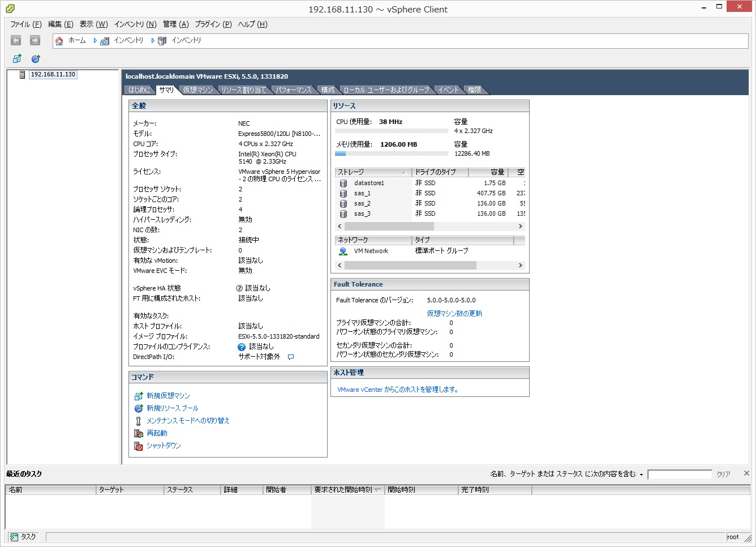The width and height of the screenshot is (756, 547).
Task: Click the プロファイルのコンプライアンス status icon
Action: pos(242,347)
